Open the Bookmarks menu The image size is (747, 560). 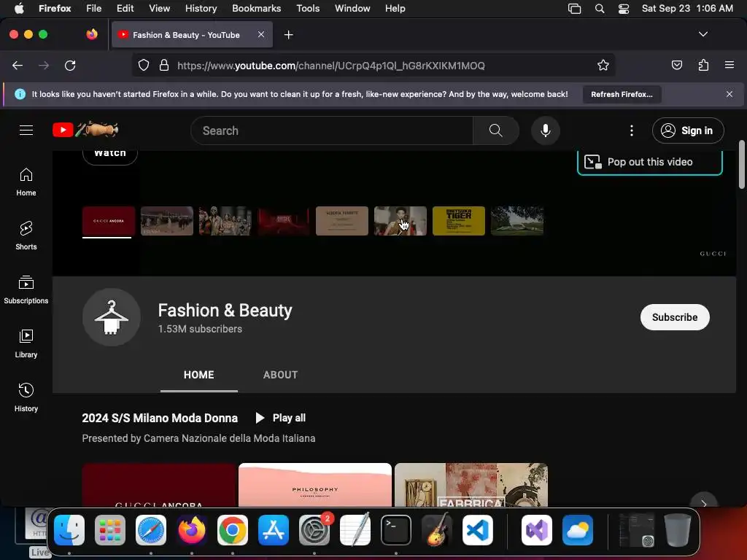(x=256, y=9)
